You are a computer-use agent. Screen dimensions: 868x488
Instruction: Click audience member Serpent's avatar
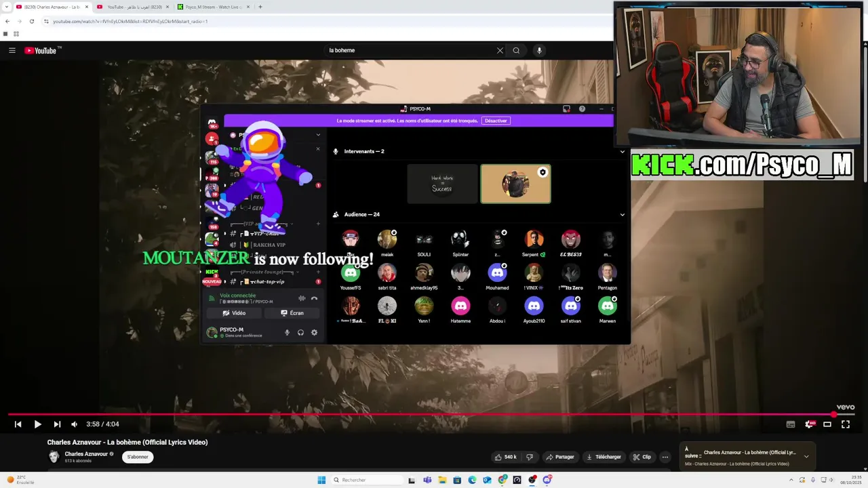click(534, 239)
